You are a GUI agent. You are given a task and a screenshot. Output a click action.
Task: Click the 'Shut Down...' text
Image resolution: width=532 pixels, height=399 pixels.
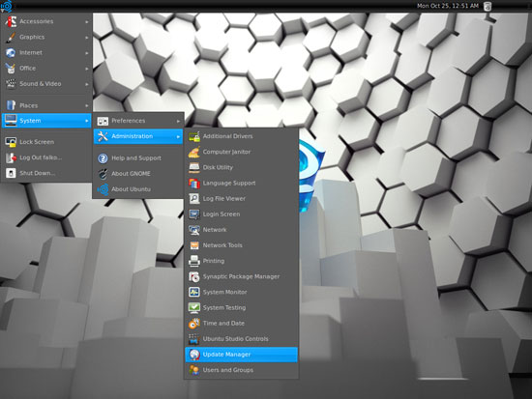pyautogui.click(x=37, y=173)
